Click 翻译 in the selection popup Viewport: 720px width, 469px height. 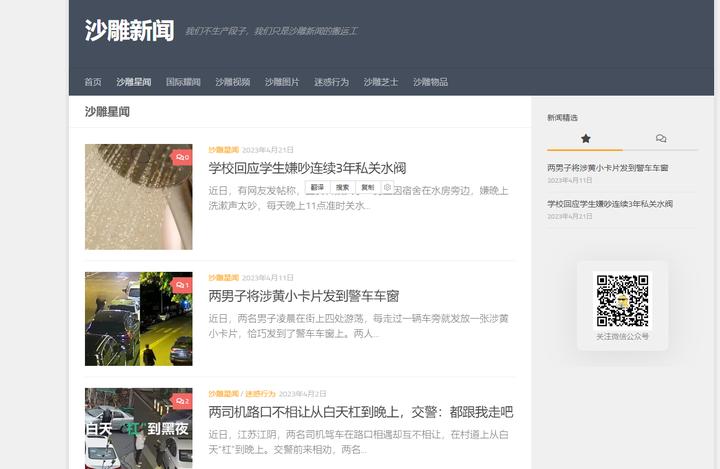click(x=317, y=187)
